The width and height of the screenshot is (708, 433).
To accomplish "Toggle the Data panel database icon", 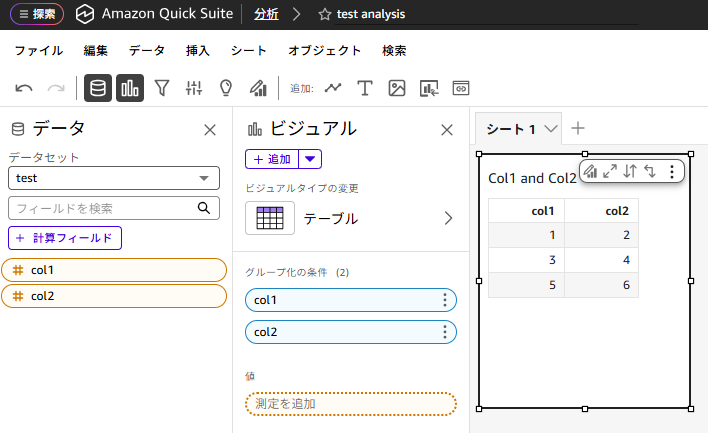I will [x=98, y=88].
